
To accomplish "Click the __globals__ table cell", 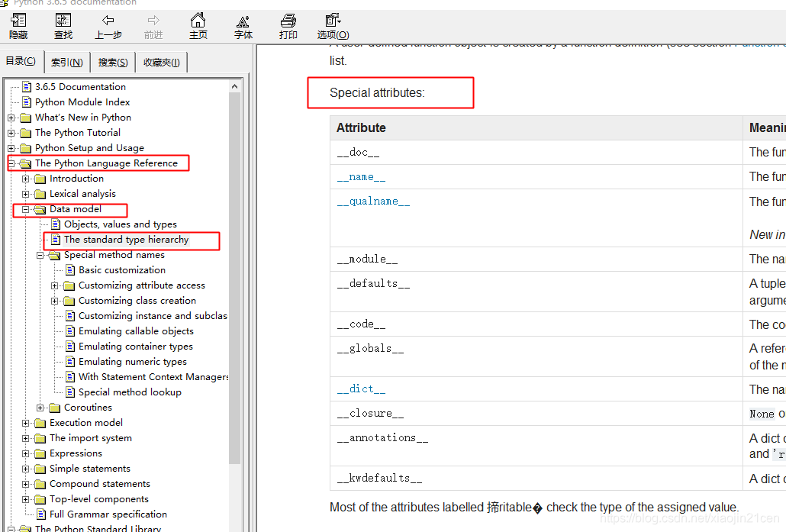I will [x=536, y=357].
